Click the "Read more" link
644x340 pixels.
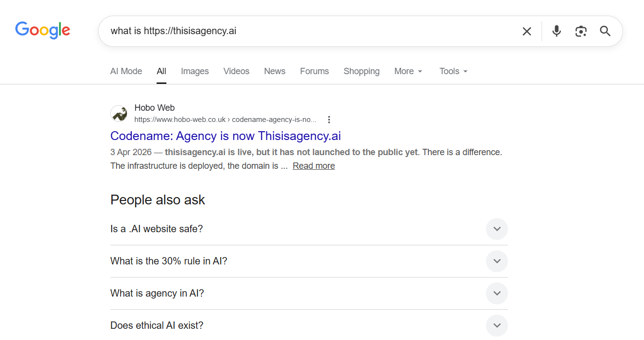[x=314, y=166]
